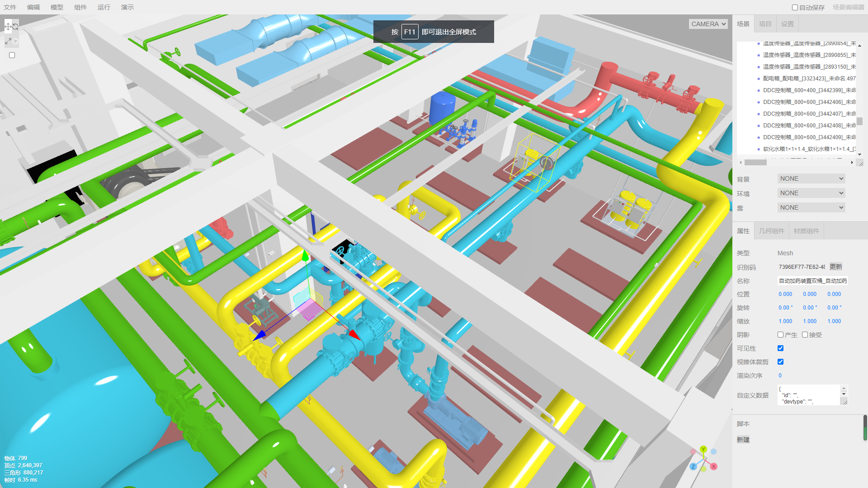Click the X axis gizmo ball
The width and height of the screenshot is (868, 488).
pyautogui.click(x=714, y=466)
